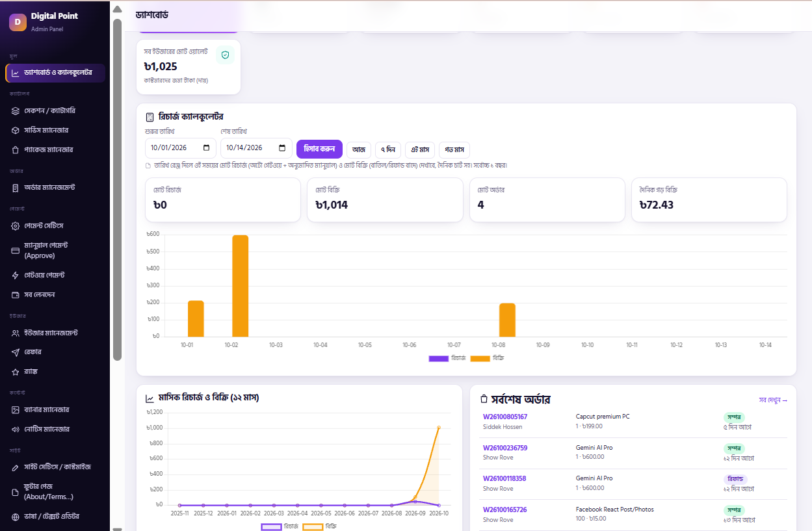Image resolution: width=812 pixels, height=531 pixels.
Task: Select the gear icon for পেমেন্ট সেটিংস
Action: [16, 226]
